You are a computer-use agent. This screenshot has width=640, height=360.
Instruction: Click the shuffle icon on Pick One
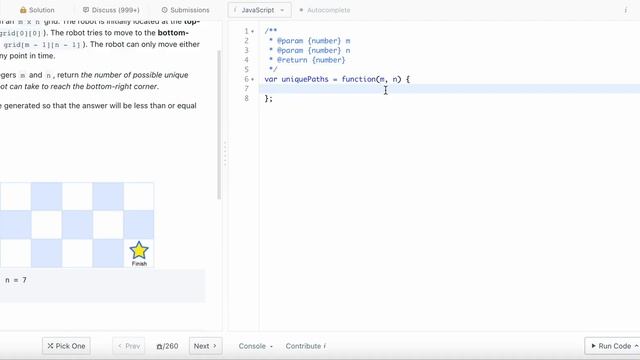(x=50, y=346)
